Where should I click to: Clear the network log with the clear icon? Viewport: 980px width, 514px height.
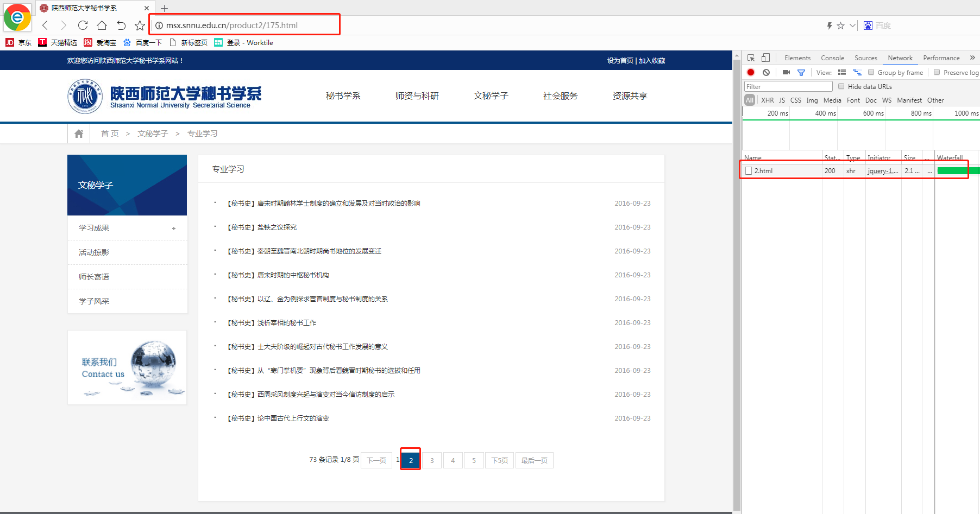pyautogui.click(x=766, y=72)
